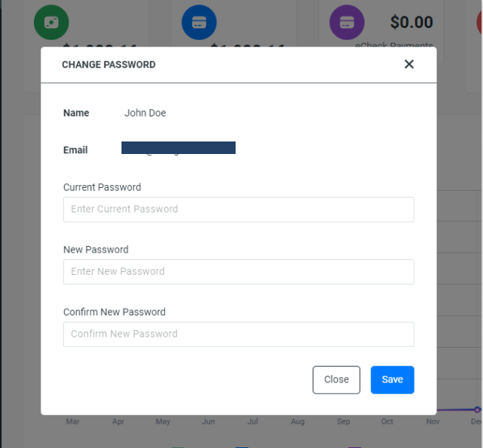The width and height of the screenshot is (483, 448).
Task: Focus the Enter Current Password field
Action: click(x=239, y=209)
